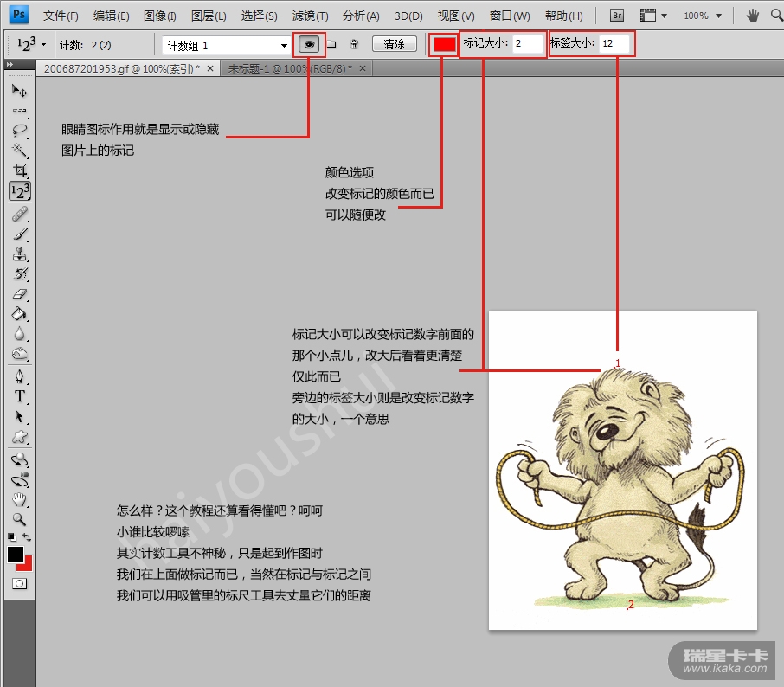Select the Zoom tool in toolbox
The height and width of the screenshot is (687, 784).
click(20, 519)
